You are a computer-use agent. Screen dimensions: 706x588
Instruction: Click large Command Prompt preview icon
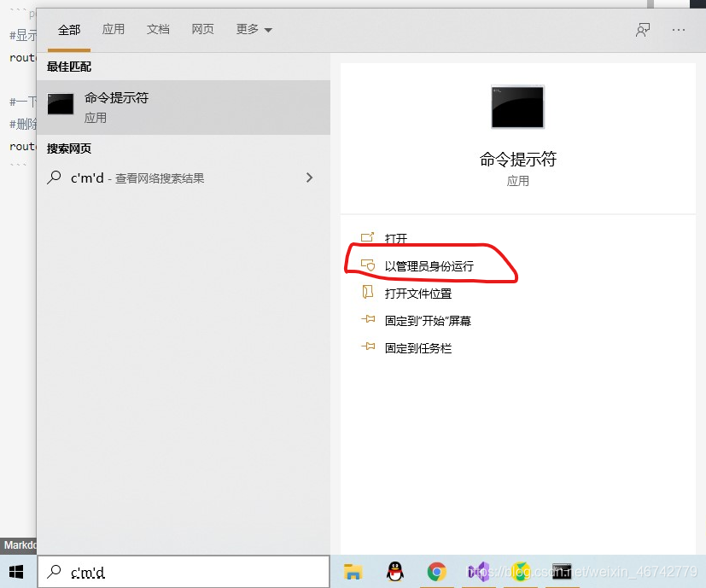pos(517,108)
